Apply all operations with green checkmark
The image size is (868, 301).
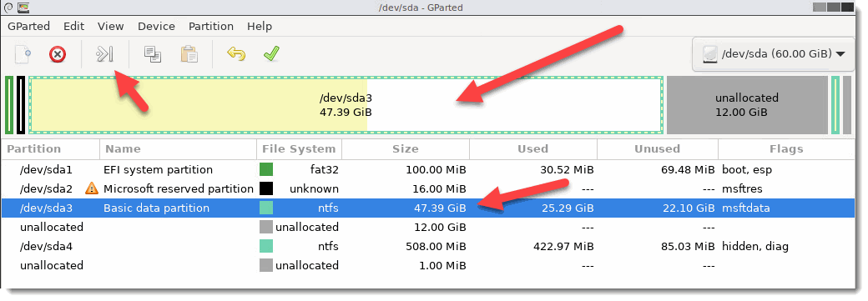271,54
